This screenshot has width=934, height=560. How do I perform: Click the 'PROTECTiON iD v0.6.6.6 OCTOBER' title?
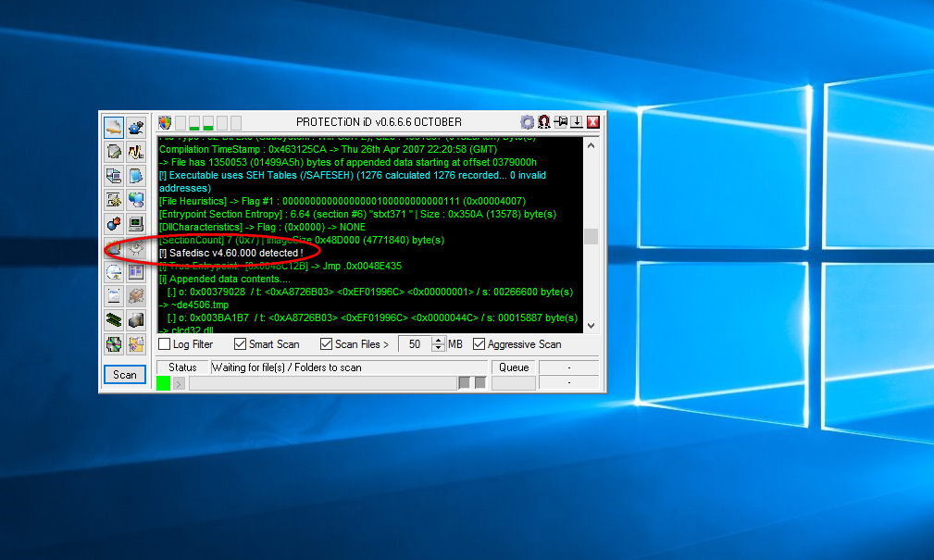point(379,122)
